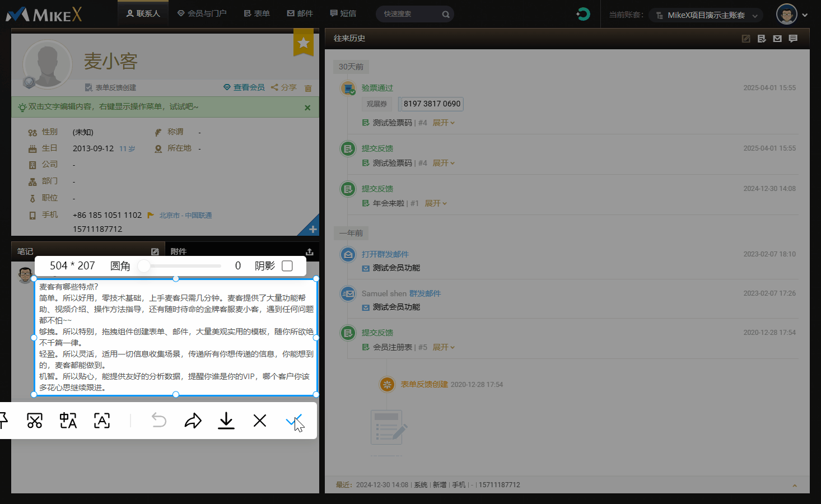Click the scissors capture icon
821x504 pixels.
pyautogui.click(x=35, y=421)
